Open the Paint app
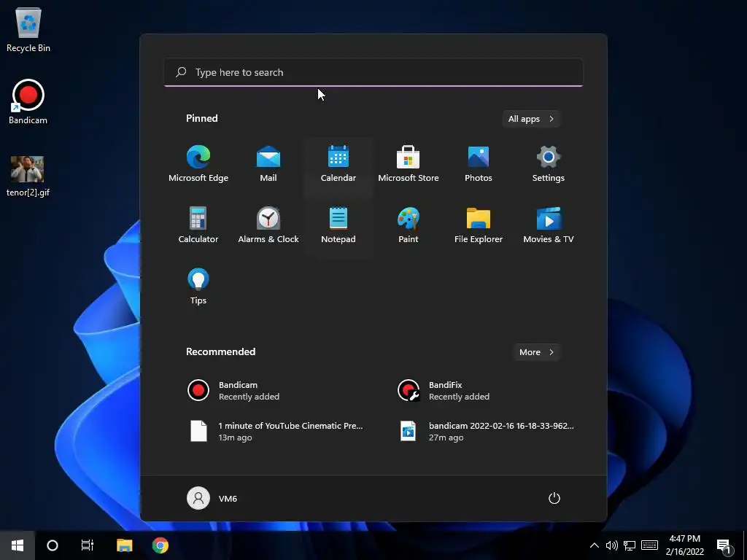This screenshot has height=560, width=747. 409,226
